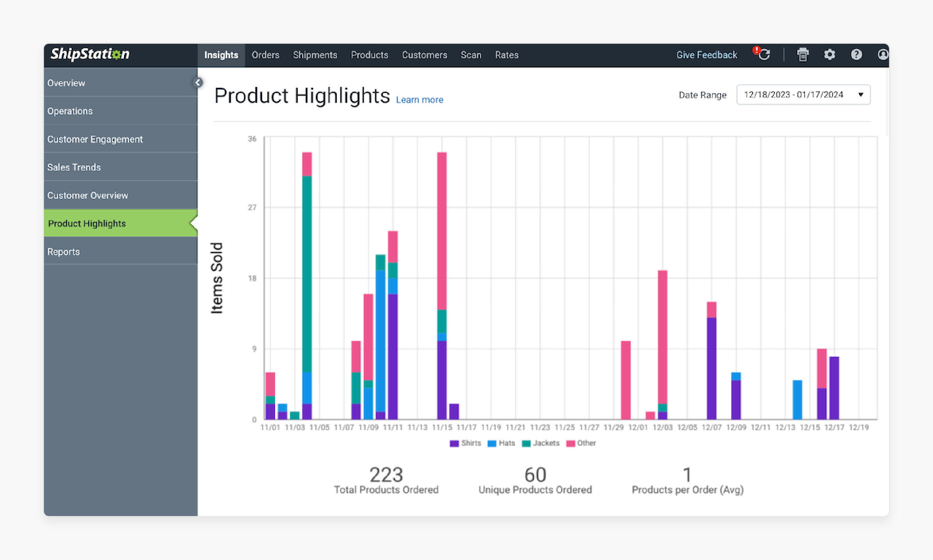This screenshot has width=933, height=560.
Task: Open Operations in the sidebar
Action: pos(121,111)
